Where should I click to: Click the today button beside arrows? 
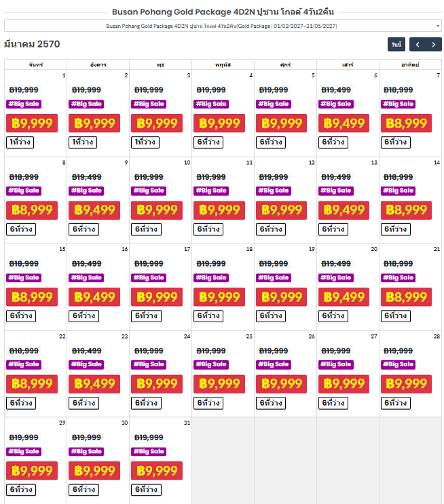(396, 44)
